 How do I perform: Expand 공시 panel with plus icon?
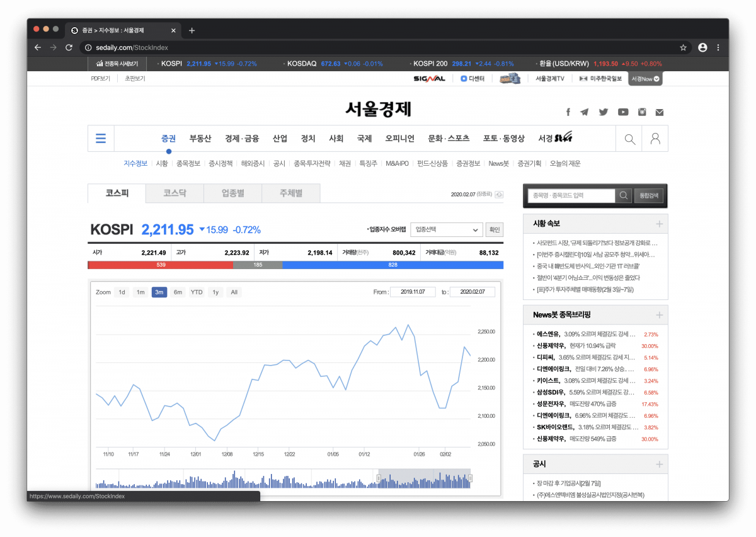click(659, 464)
